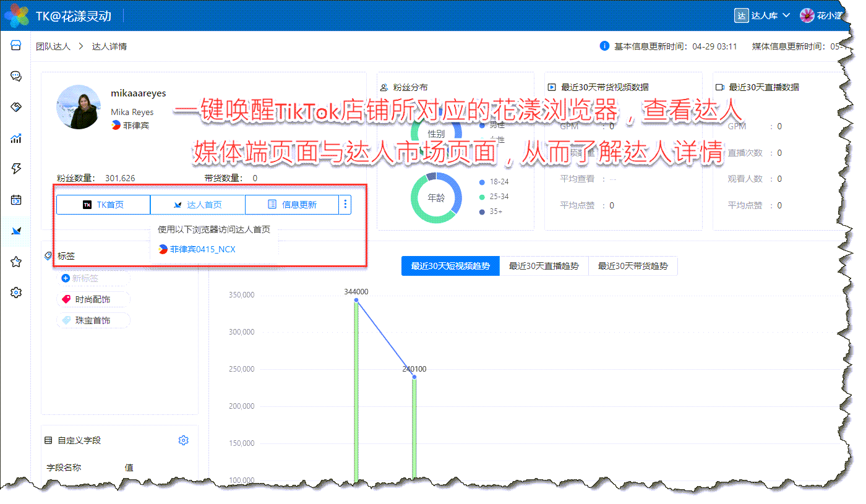Click the TK首页 button
The width and height of the screenshot is (866, 504).
tap(103, 205)
